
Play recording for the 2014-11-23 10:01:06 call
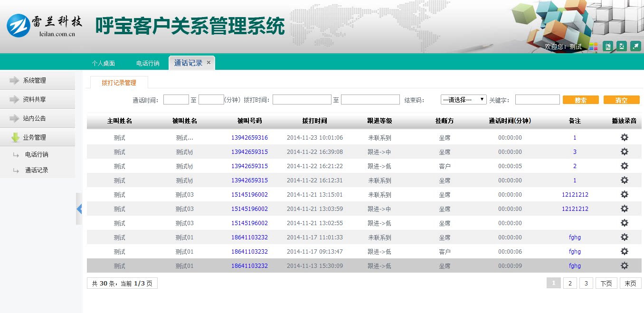(624, 137)
